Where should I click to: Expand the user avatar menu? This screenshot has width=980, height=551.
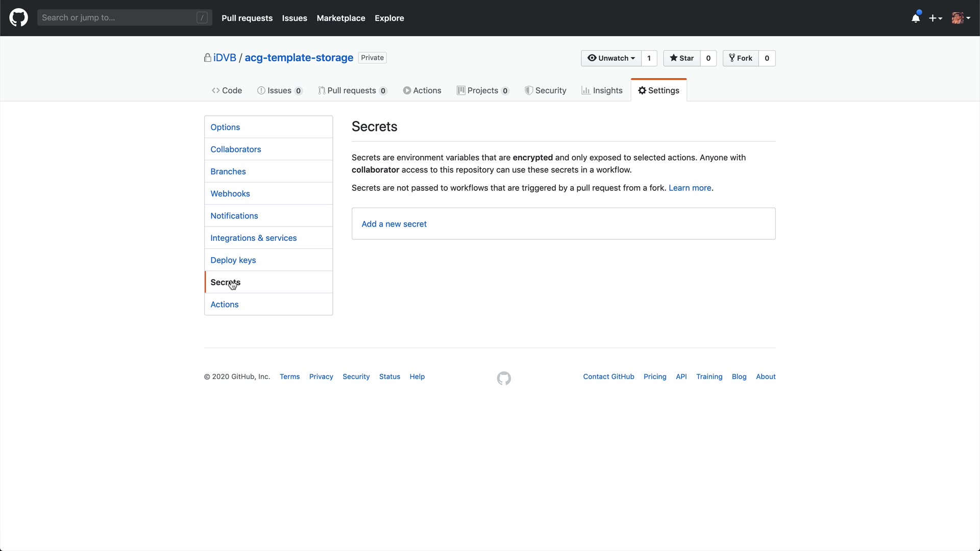[961, 18]
